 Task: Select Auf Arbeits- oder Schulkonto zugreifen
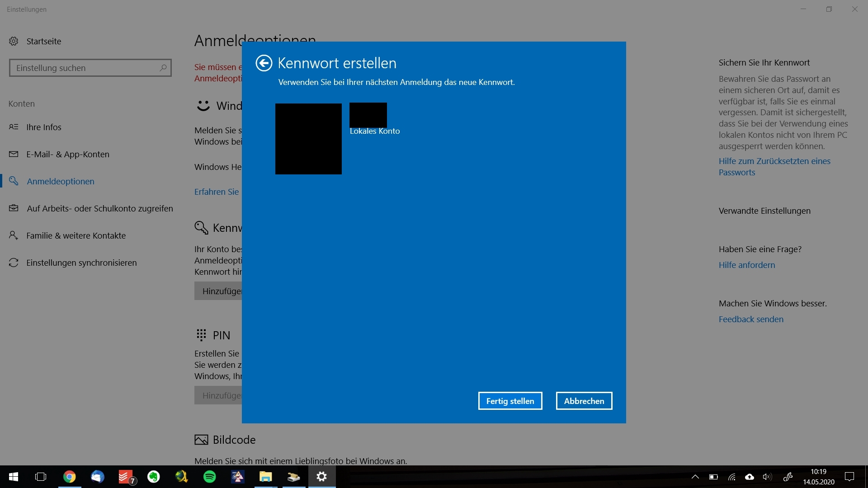tap(99, 208)
